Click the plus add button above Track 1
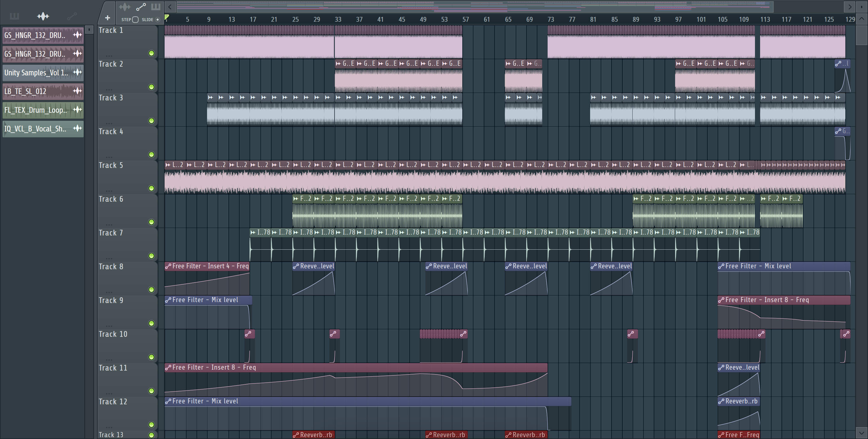 [108, 18]
